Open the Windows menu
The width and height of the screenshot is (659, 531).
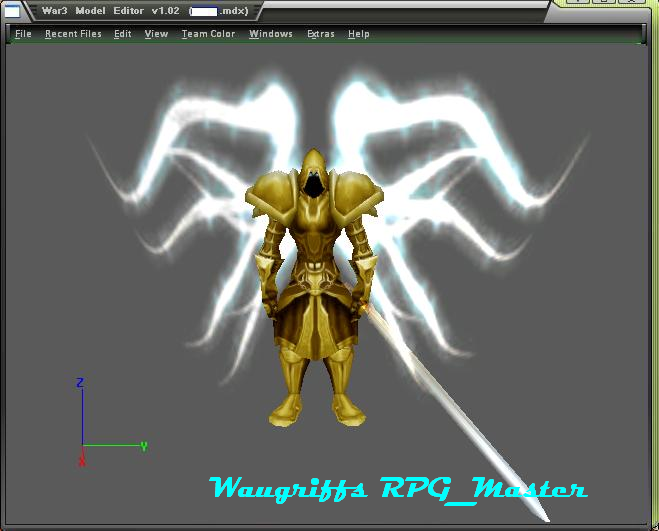pos(271,34)
